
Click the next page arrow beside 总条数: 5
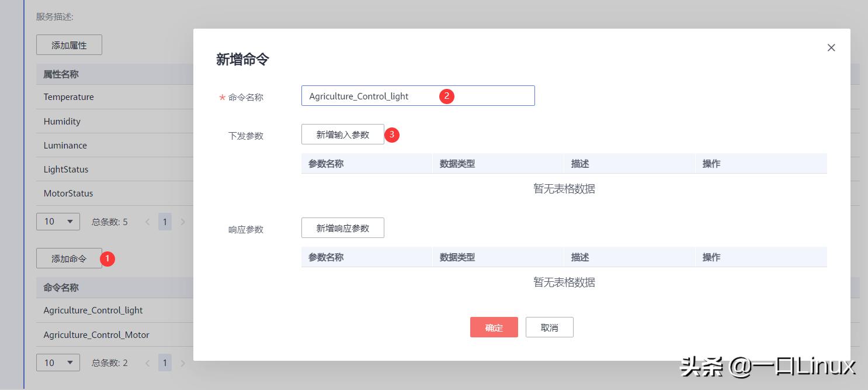pos(183,222)
